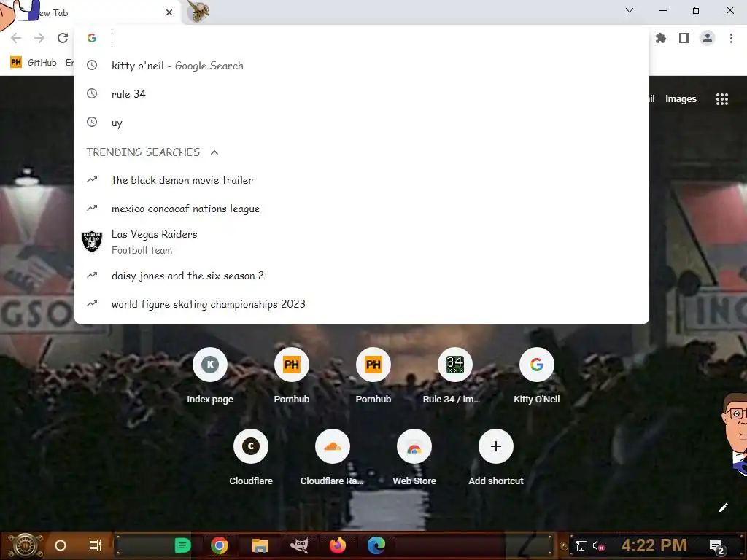Click the Cortana circle on taskbar

tap(61, 545)
